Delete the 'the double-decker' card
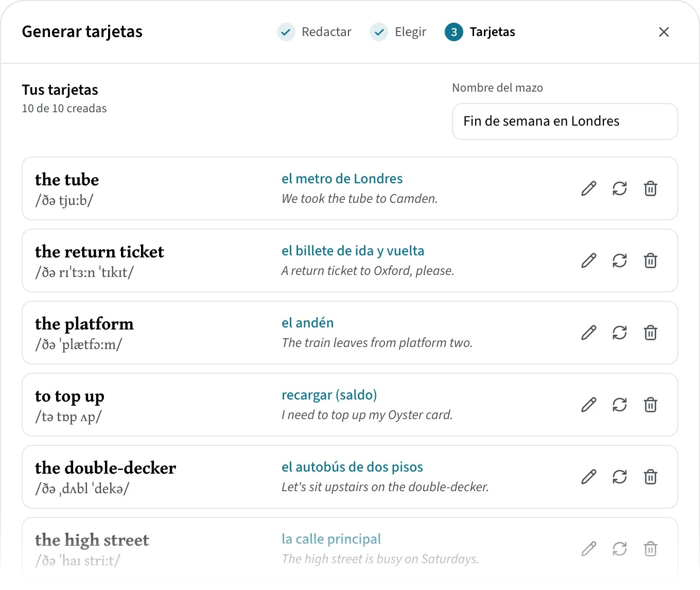 651,477
